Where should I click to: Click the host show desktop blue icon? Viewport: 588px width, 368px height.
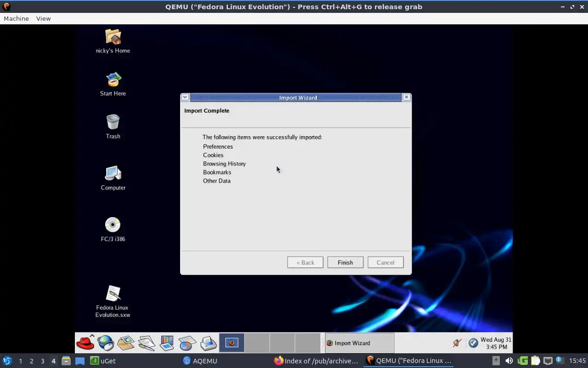[x=80, y=361]
